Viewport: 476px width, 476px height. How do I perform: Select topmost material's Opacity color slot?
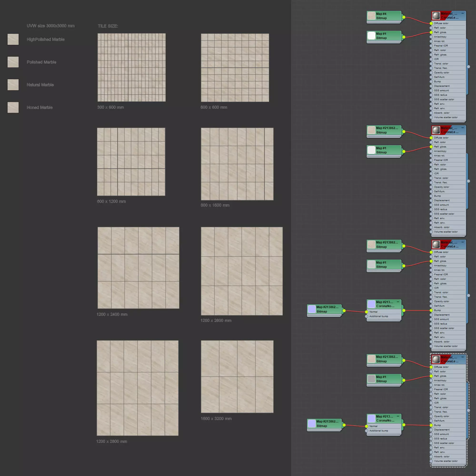pos(441,73)
